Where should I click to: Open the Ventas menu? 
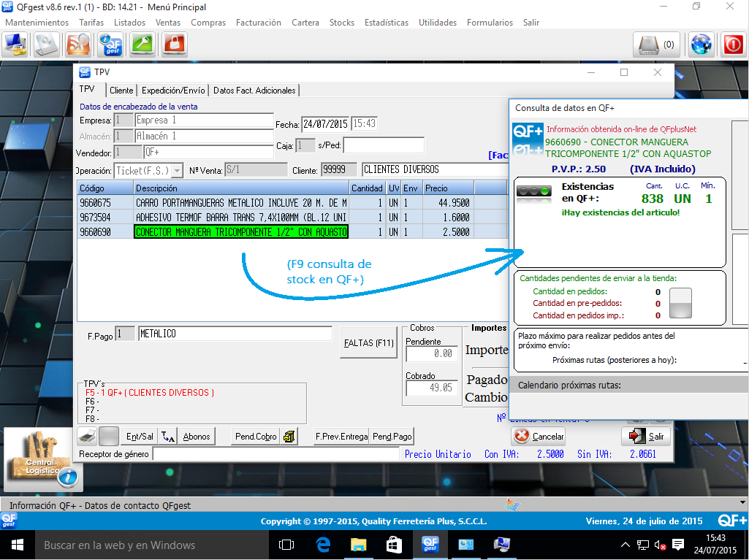point(167,23)
